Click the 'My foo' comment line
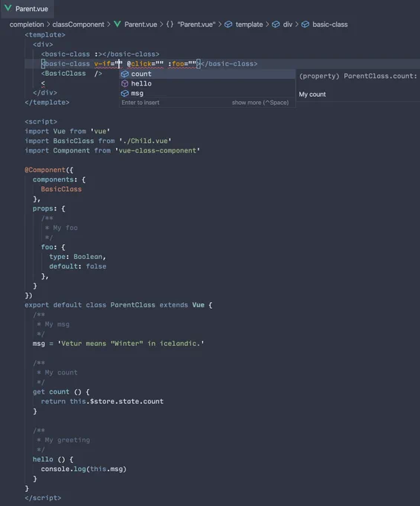Image resolution: width=420 pixels, height=506 pixels. [x=61, y=228]
